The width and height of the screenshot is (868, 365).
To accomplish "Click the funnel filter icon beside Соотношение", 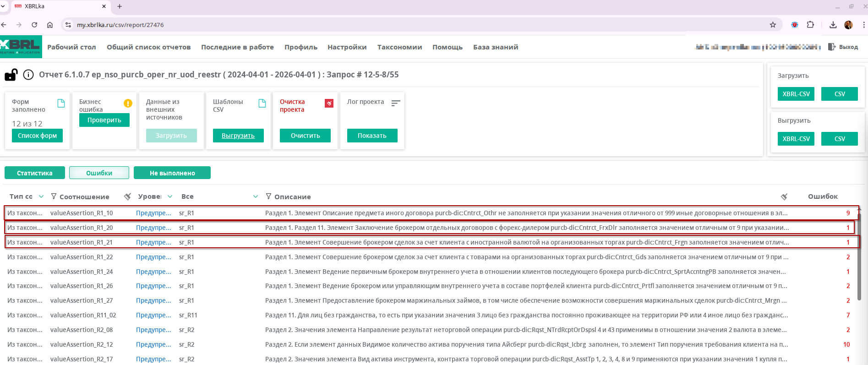I will [x=54, y=196].
